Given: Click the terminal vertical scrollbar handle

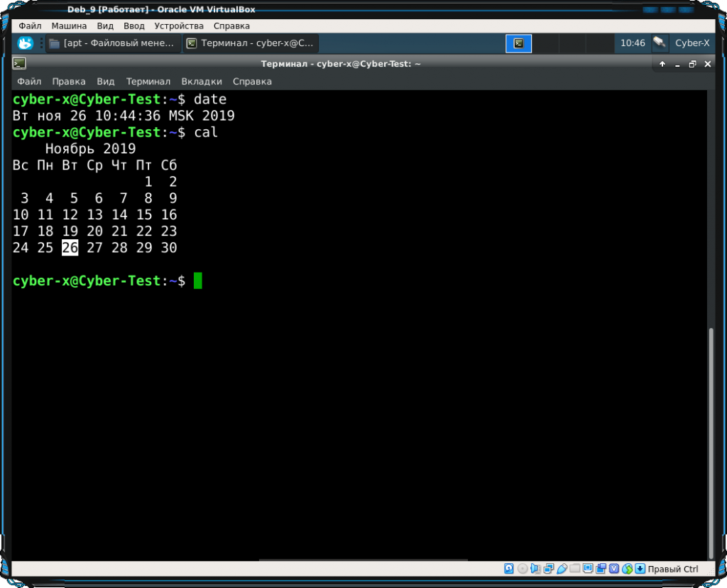Looking at the screenshot, I should click(711, 443).
